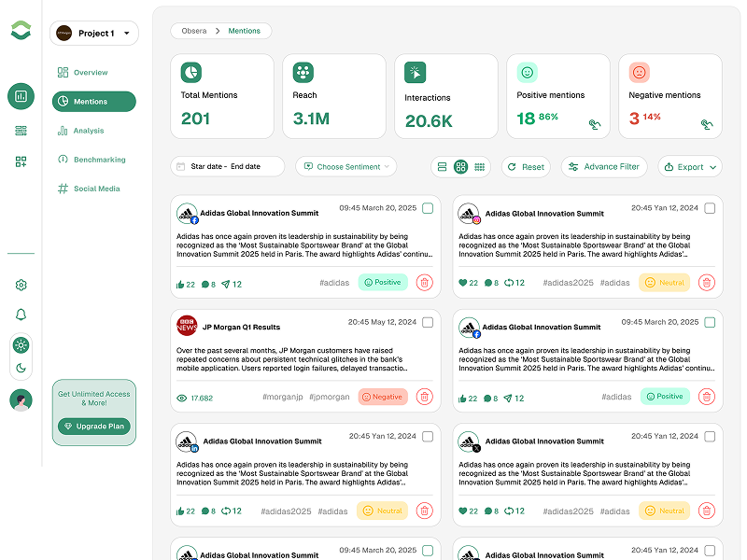This screenshot has height=560, width=747.
Task: Click the Positive mentions smiley icon
Action: [x=527, y=73]
